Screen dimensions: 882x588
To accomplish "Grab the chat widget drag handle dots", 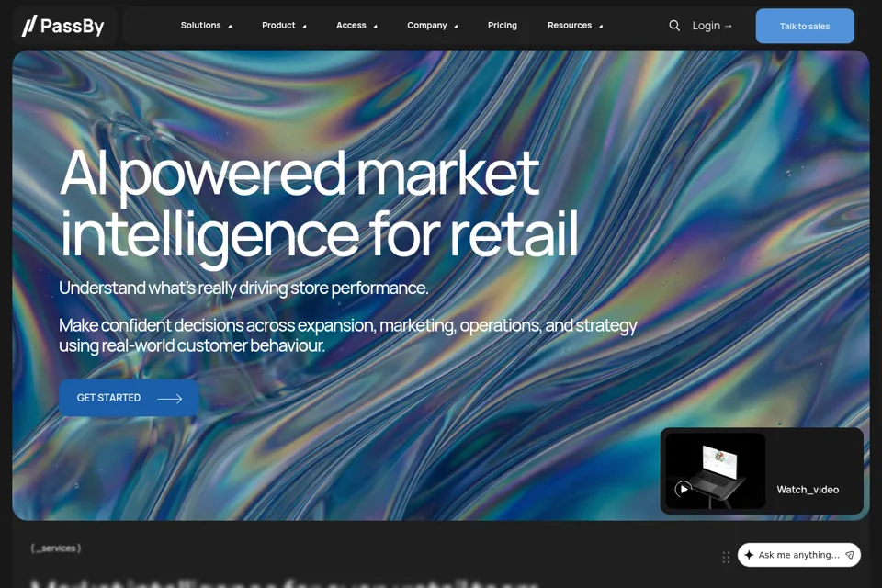I will 726,557.
